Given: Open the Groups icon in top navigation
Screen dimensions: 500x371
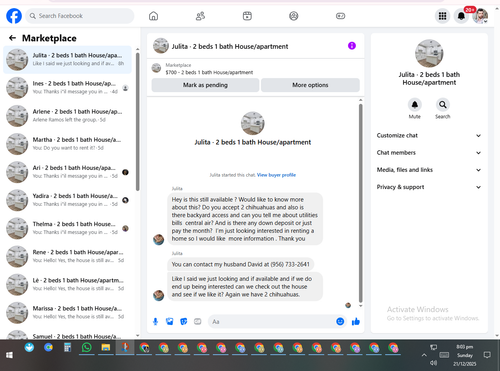Looking at the screenshot, I should coord(294,16).
